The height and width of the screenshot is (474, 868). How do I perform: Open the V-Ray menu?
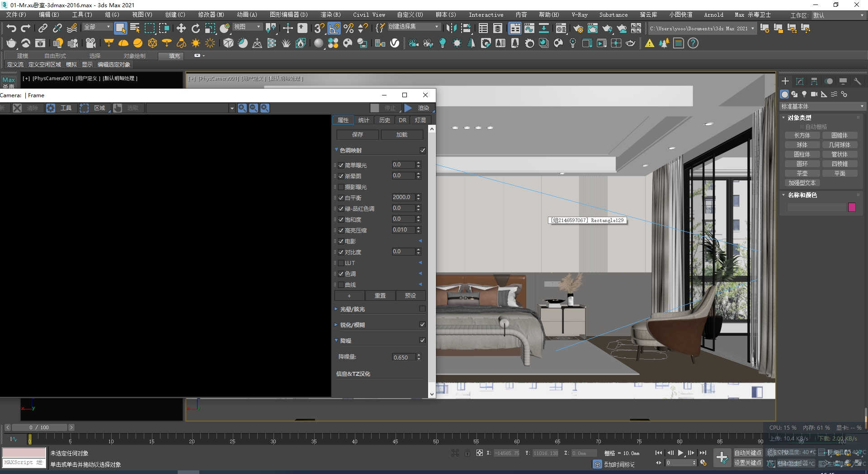pos(580,15)
